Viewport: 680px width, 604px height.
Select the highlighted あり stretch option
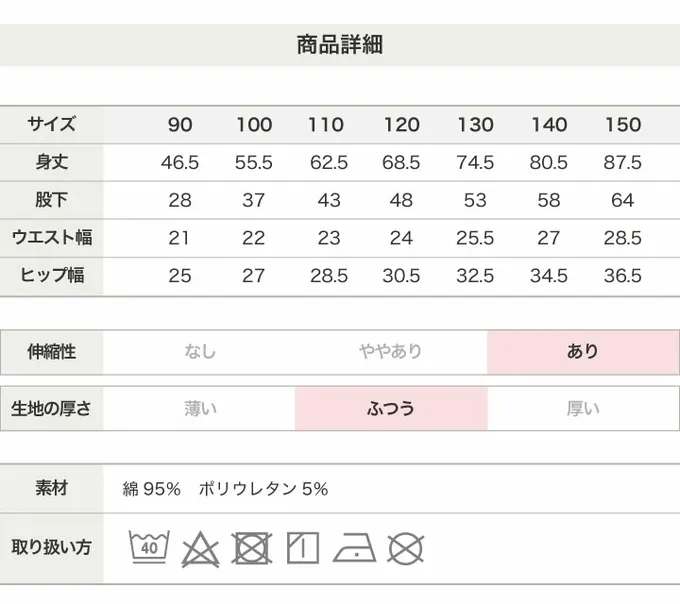pyautogui.click(x=583, y=351)
